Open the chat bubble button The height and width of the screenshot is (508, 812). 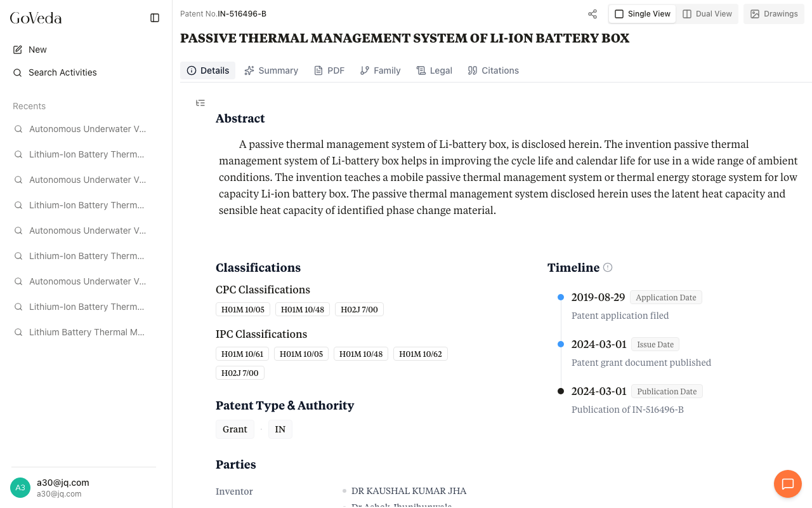(x=787, y=485)
